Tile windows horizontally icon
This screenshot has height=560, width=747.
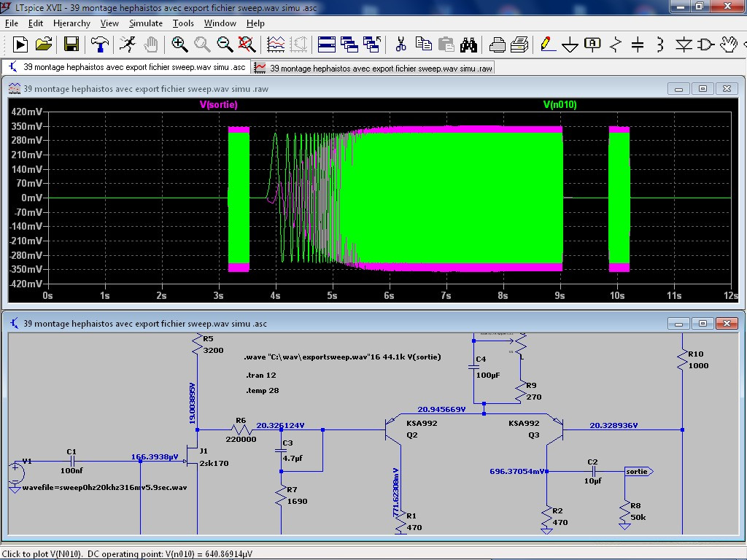pyautogui.click(x=326, y=44)
